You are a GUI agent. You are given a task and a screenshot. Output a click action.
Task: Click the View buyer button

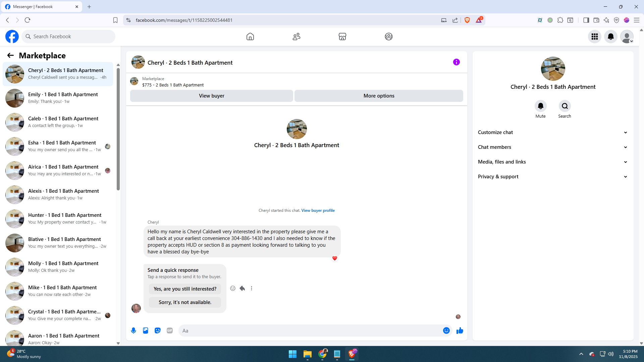tap(211, 96)
